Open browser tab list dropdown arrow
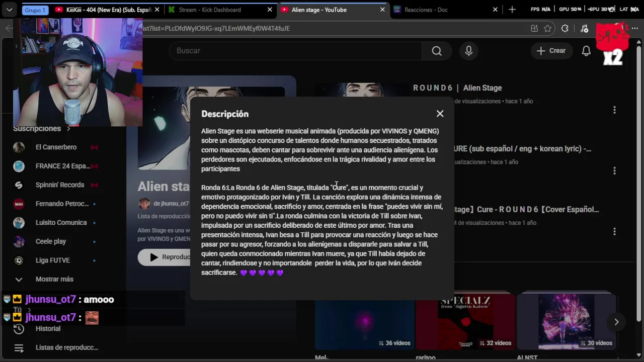The image size is (644, 362). pos(9,10)
